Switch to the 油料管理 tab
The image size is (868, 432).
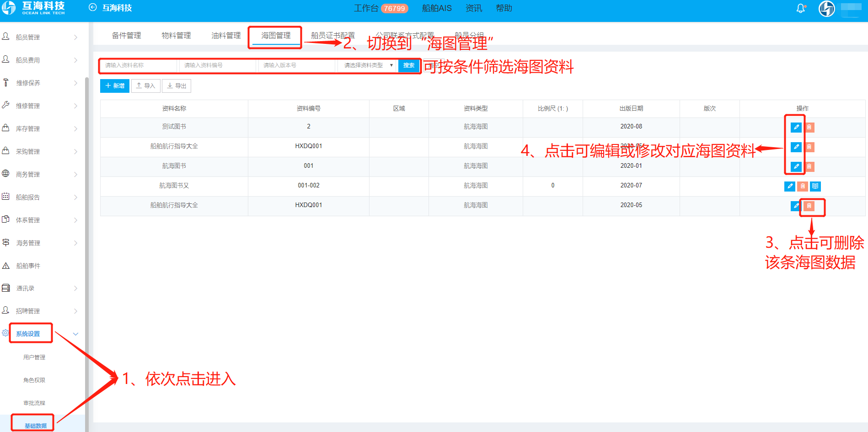click(x=226, y=35)
